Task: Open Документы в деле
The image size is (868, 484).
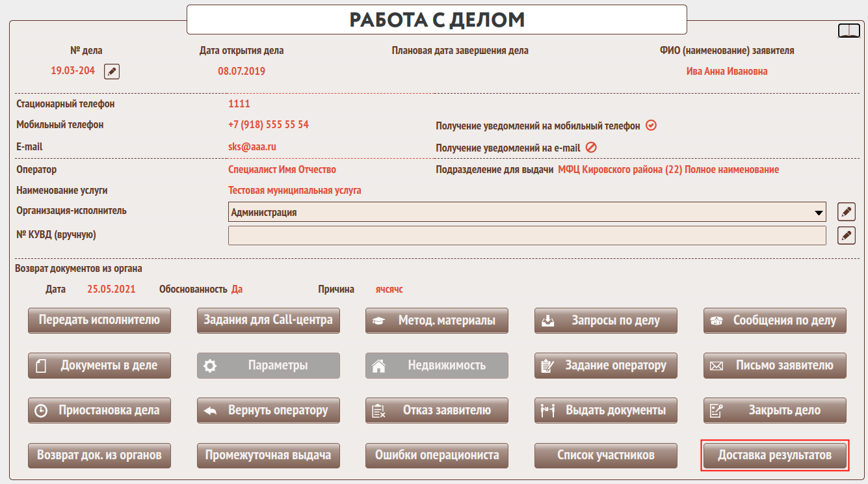Action: click(99, 366)
